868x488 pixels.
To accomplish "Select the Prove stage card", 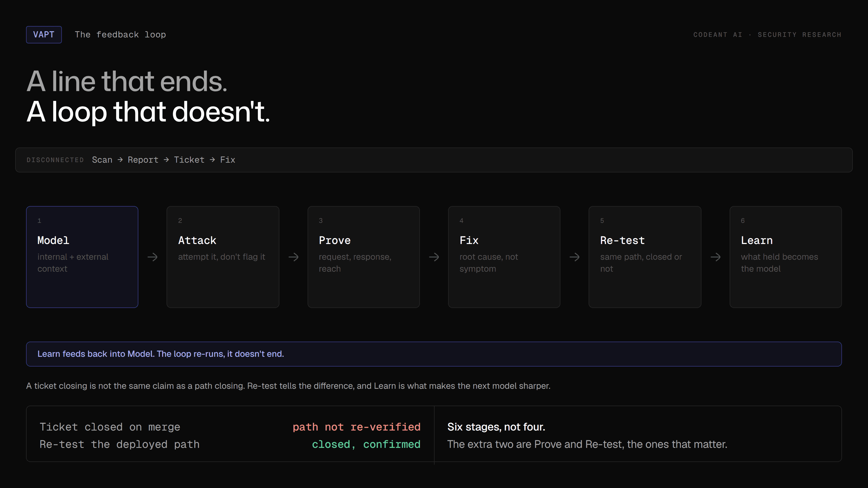I will [x=363, y=257].
